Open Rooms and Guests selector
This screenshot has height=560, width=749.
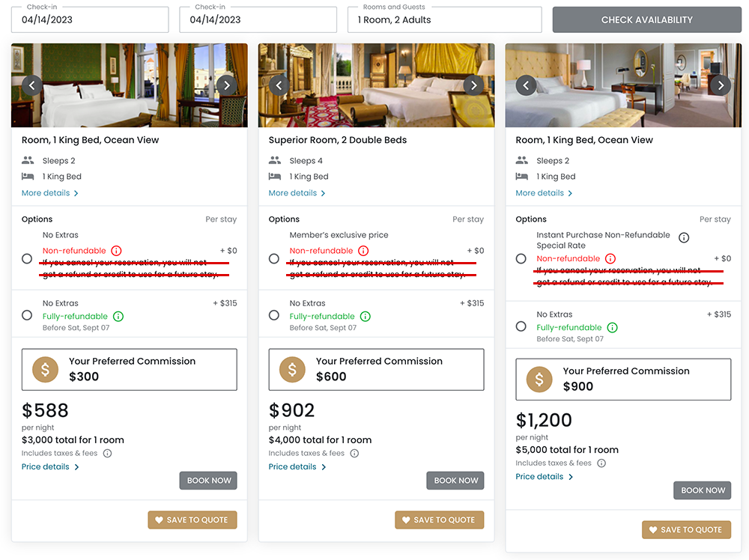pos(444,19)
